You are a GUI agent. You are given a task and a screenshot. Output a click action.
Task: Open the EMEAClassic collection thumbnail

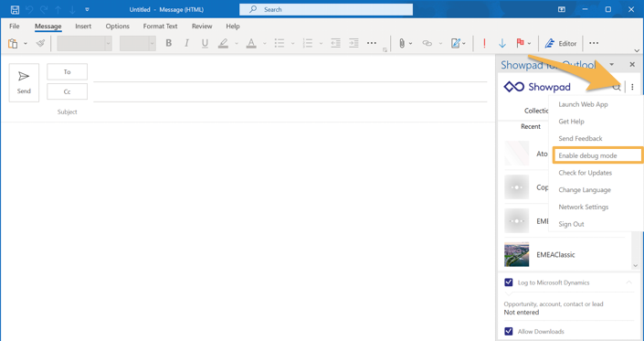tap(517, 254)
